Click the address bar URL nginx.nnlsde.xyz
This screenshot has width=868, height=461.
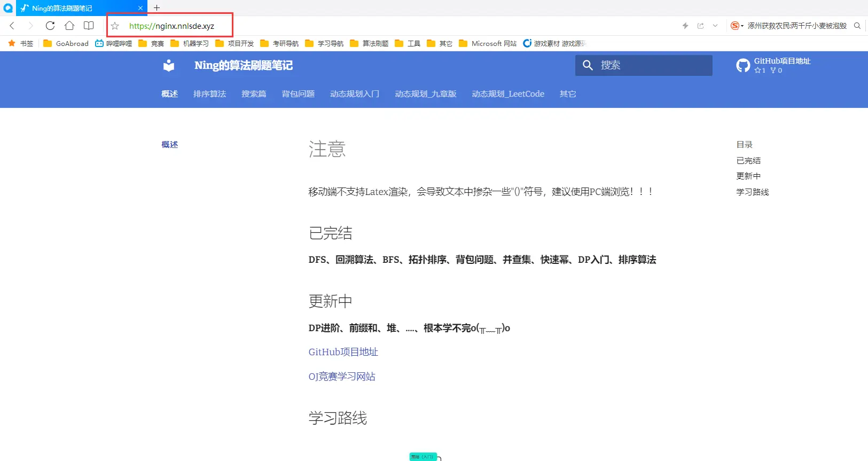click(171, 26)
